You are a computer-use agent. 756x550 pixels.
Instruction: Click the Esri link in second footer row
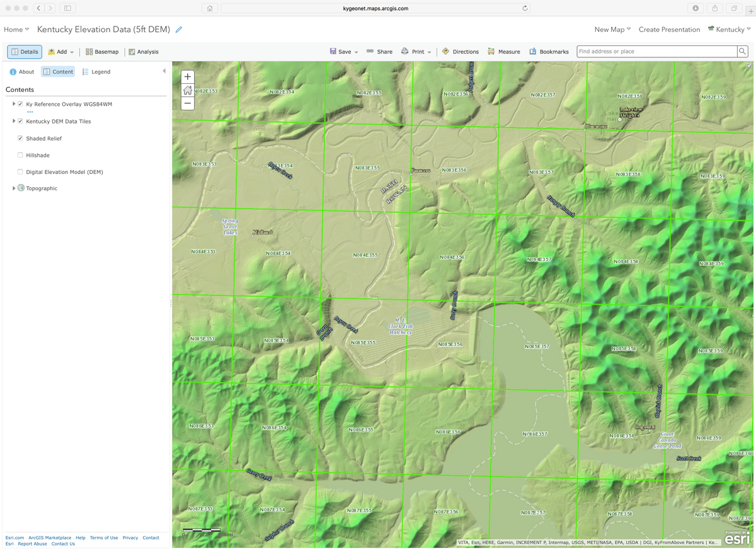[9, 544]
